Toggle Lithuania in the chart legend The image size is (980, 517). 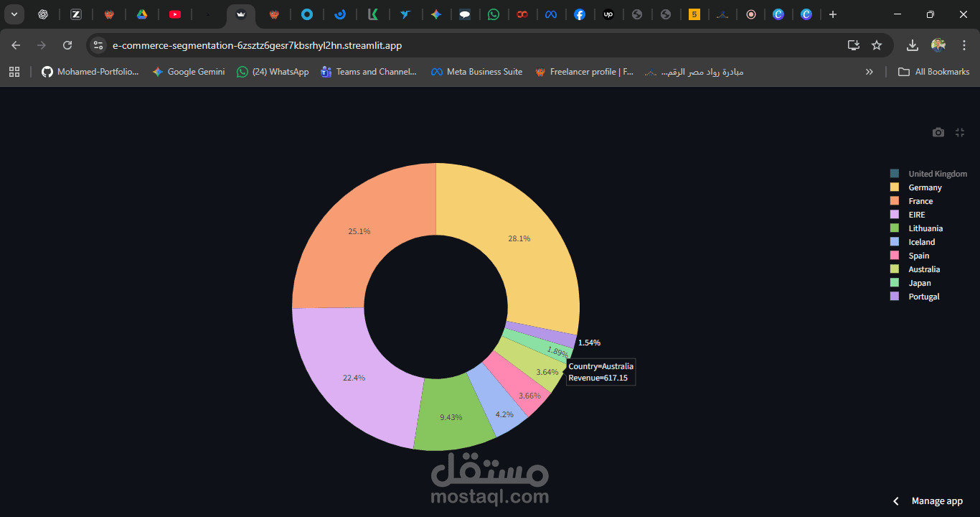917,228
